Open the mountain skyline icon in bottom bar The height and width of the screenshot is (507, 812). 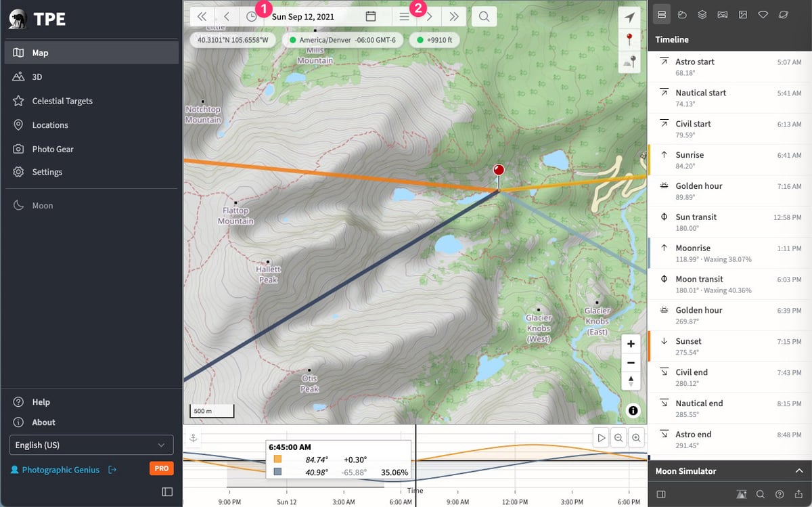pos(743,494)
